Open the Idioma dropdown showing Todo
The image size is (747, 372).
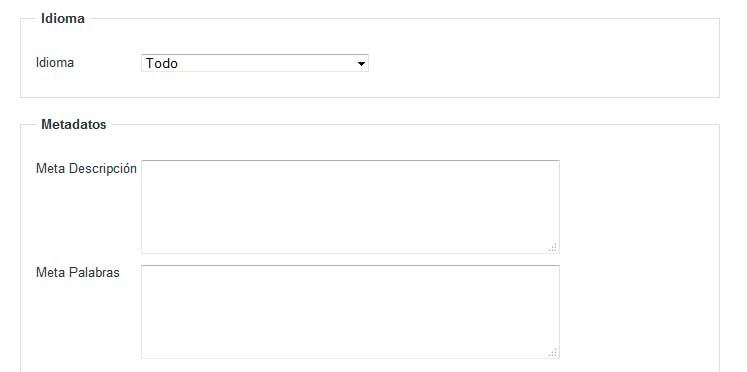[x=255, y=63]
